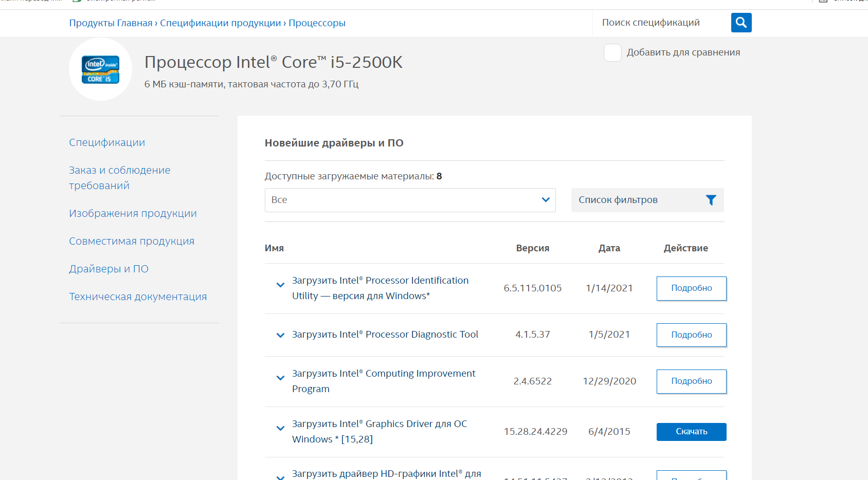
Task: Click date value '6/4/2015'
Action: 609,432
